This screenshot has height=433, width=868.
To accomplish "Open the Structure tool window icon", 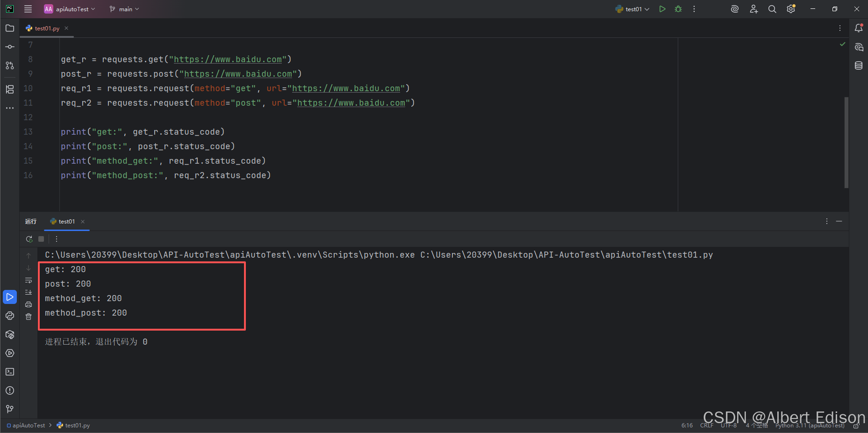I will (10, 89).
